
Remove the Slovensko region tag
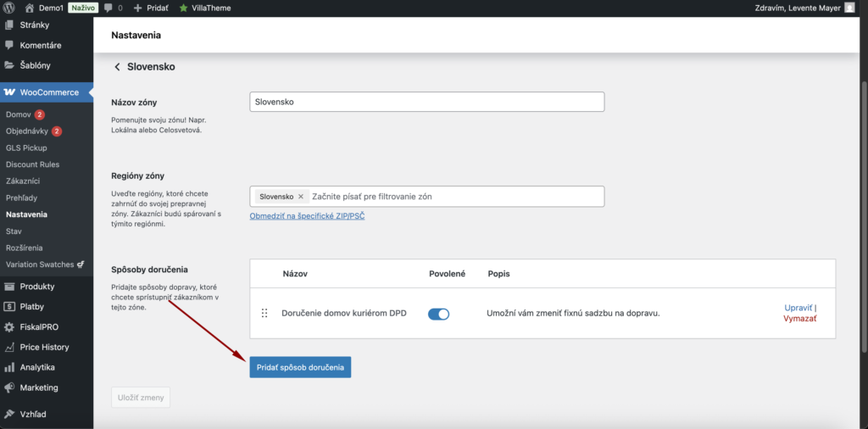(300, 197)
